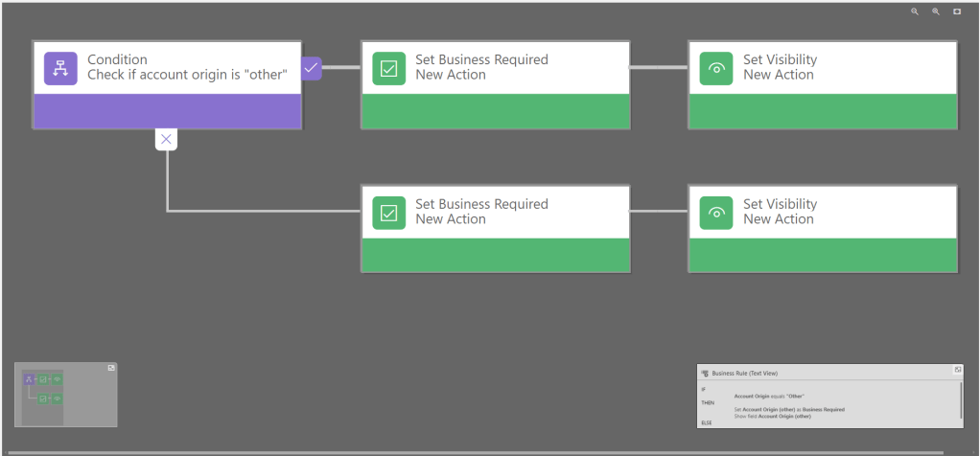This screenshot has width=980, height=456.
Task: Collapse the Business Rule Text View panel
Action: tap(958, 370)
